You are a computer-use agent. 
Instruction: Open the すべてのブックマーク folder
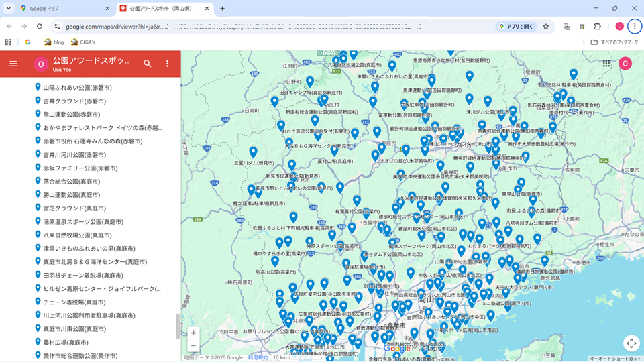[614, 42]
